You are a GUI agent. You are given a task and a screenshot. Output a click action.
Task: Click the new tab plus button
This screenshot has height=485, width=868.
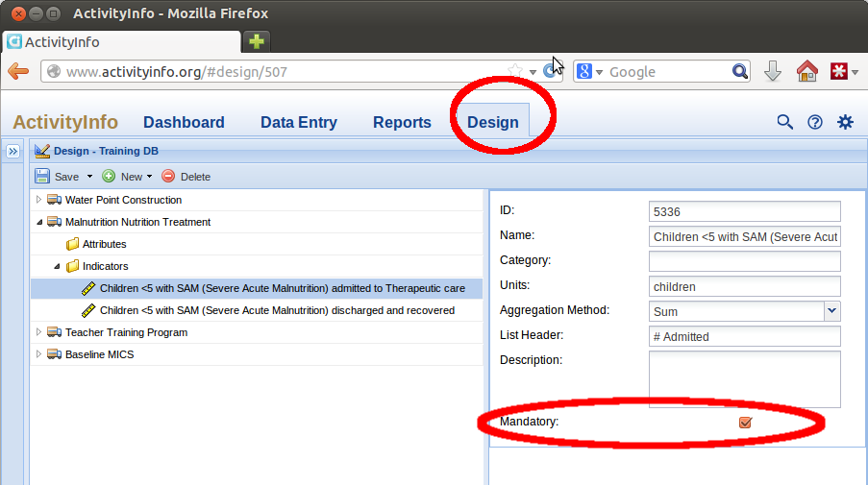(x=257, y=41)
